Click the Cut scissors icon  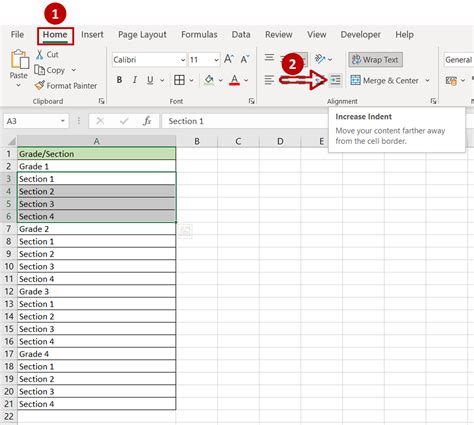40,54
